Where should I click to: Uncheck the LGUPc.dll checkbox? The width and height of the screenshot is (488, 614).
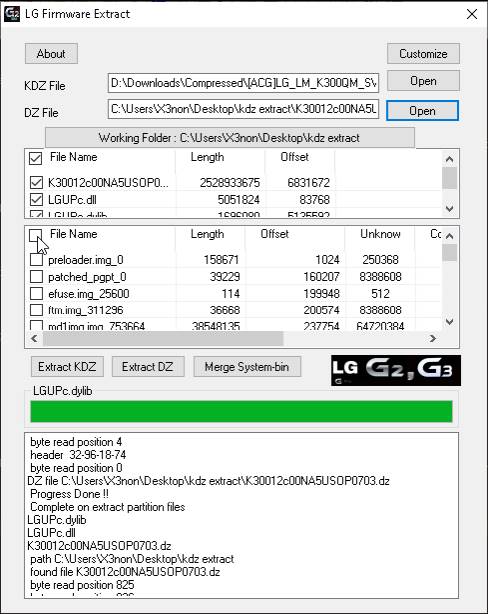[36, 200]
